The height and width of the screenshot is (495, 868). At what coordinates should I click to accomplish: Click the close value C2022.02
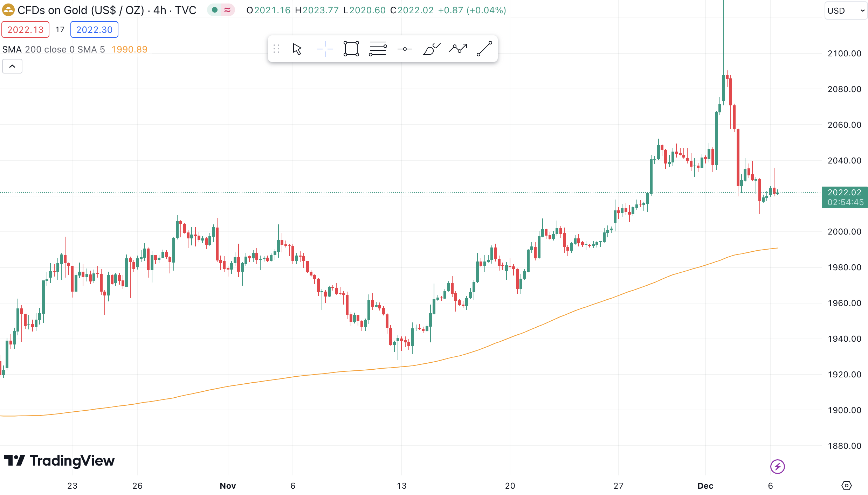412,10
